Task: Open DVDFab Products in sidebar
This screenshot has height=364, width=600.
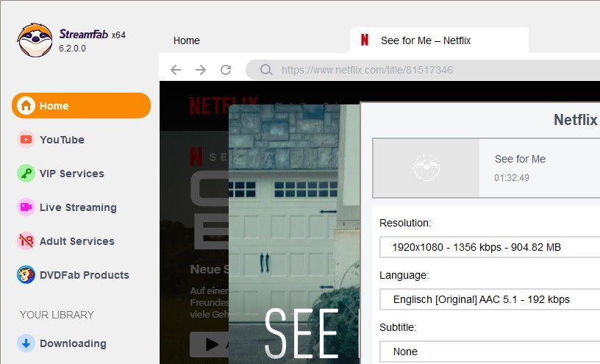Action: (x=81, y=275)
